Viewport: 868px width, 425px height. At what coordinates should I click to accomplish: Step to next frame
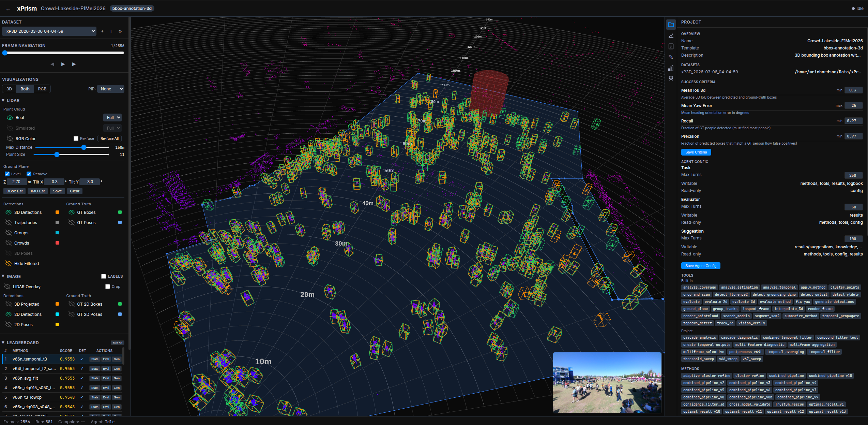(x=74, y=64)
